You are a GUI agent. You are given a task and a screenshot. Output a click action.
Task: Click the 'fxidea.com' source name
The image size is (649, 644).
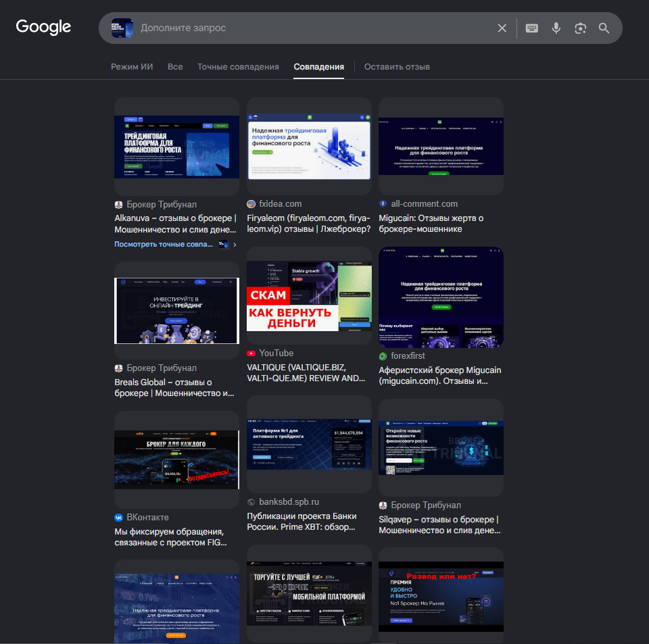click(x=280, y=204)
